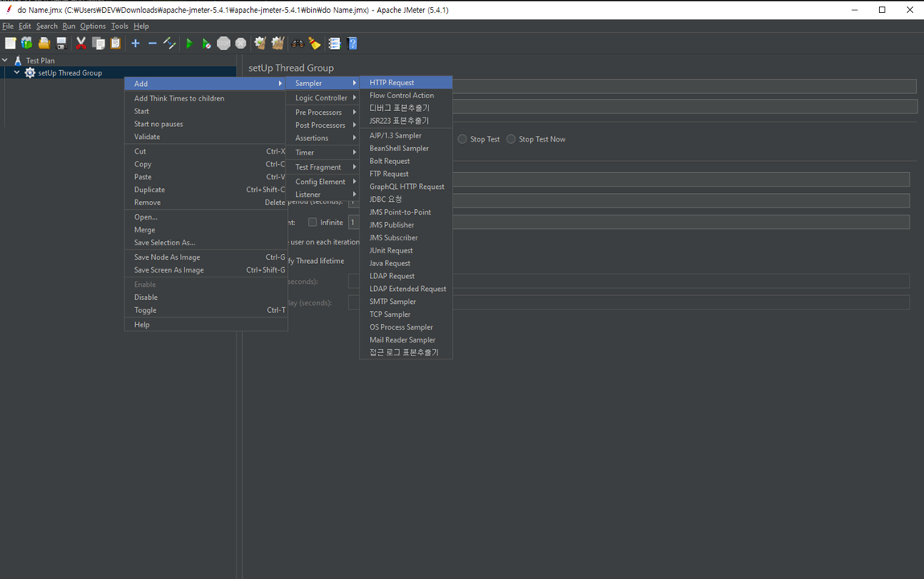Expand the Post Processors submenu

(323, 125)
